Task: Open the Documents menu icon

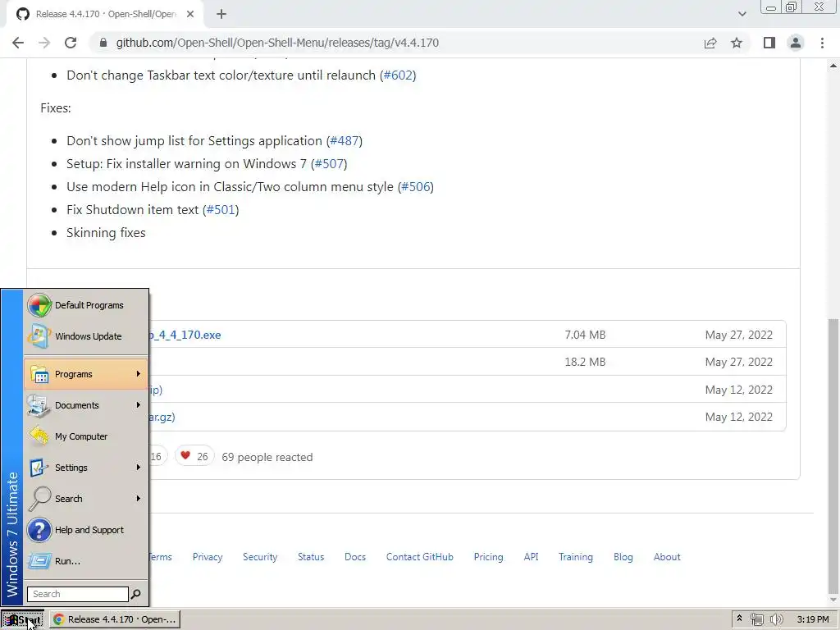Action: [39, 405]
